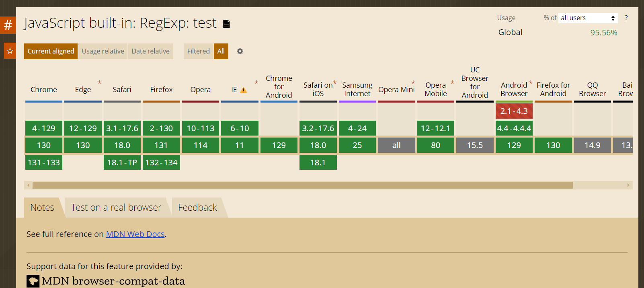Click Samsung Internet column header
The width and height of the screenshot is (644, 288).
click(357, 89)
